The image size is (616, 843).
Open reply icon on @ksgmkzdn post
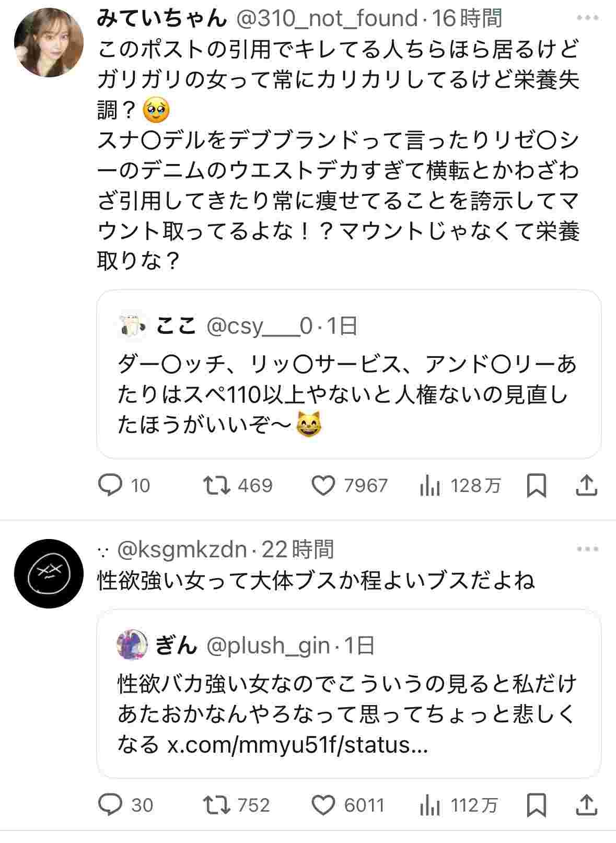pyautogui.click(x=110, y=805)
